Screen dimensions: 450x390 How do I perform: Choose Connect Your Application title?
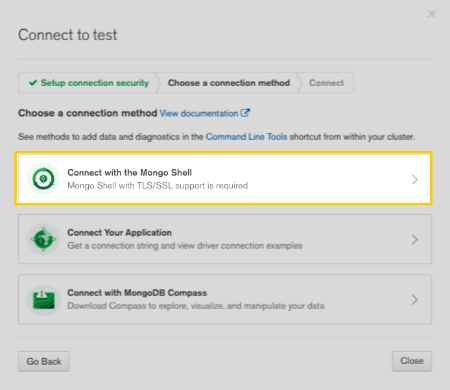point(119,233)
